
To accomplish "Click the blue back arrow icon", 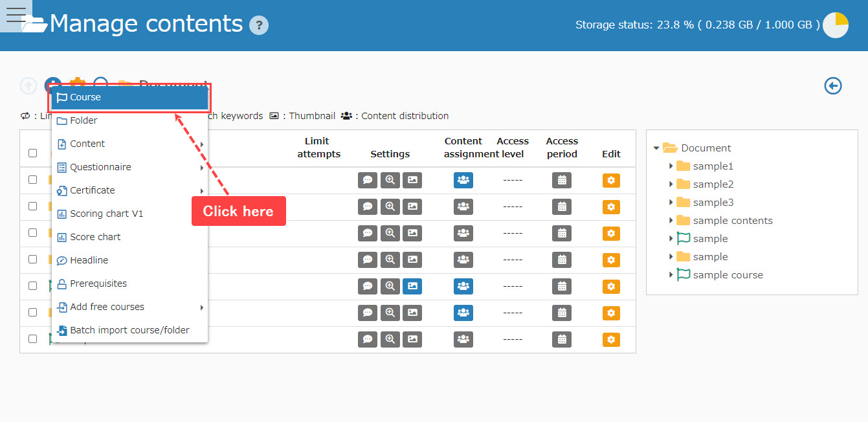I will (x=833, y=85).
